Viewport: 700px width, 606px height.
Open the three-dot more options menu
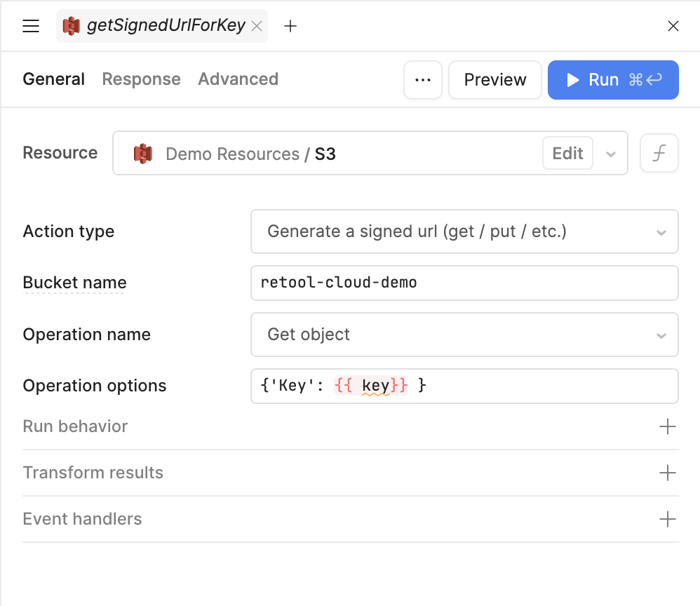(x=422, y=80)
